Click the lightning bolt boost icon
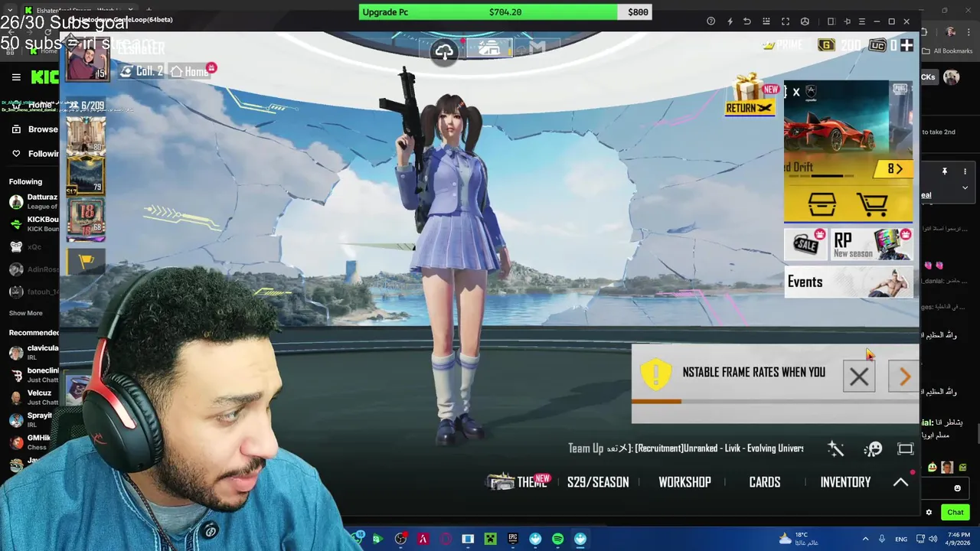The width and height of the screenshot is (980, 551). coord(730,21)
